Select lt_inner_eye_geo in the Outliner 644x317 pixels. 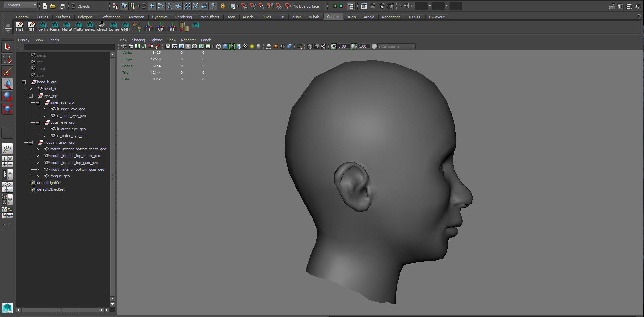point(71,109)
